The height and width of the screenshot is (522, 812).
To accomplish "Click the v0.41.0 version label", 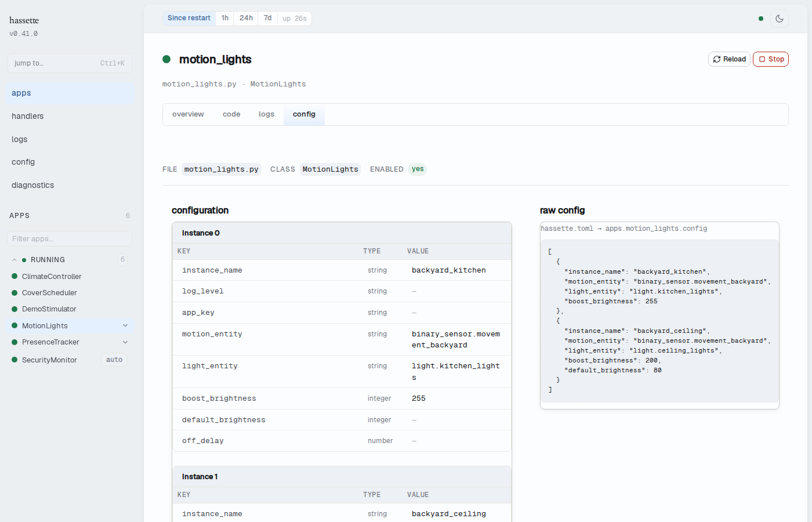I will coord(24,34).
